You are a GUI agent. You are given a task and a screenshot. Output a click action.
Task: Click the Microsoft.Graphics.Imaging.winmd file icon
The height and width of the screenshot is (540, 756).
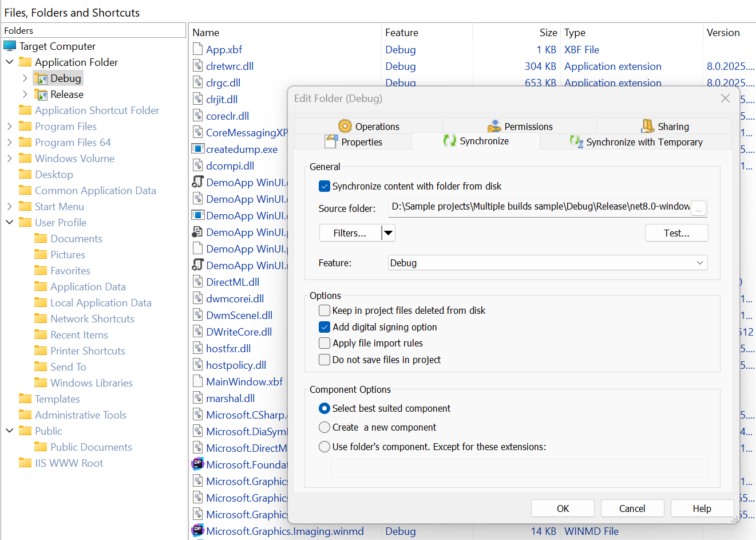coord(197,531)
